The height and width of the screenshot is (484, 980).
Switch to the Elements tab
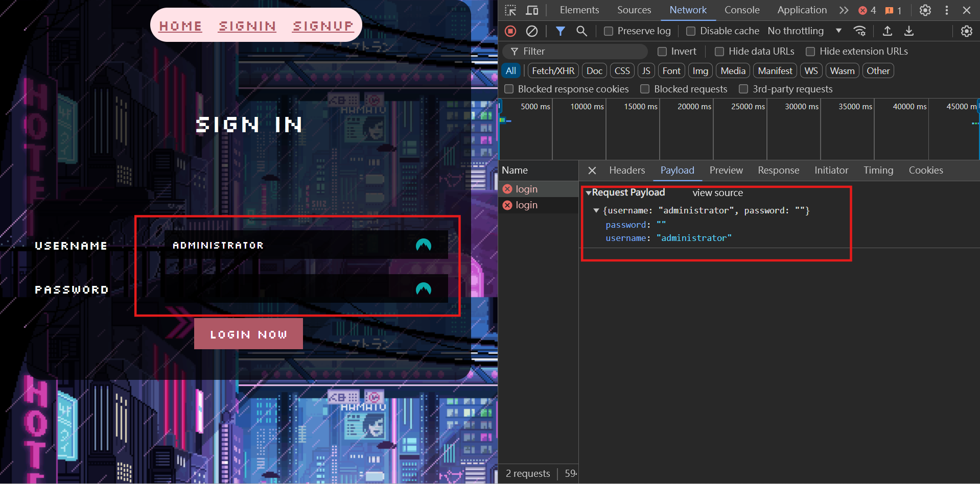(579, 10)
